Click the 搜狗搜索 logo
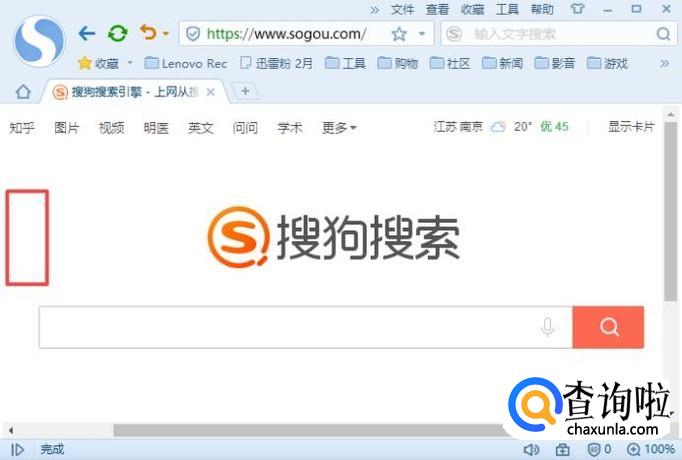 pyautogui.click(x=334, y=237)
